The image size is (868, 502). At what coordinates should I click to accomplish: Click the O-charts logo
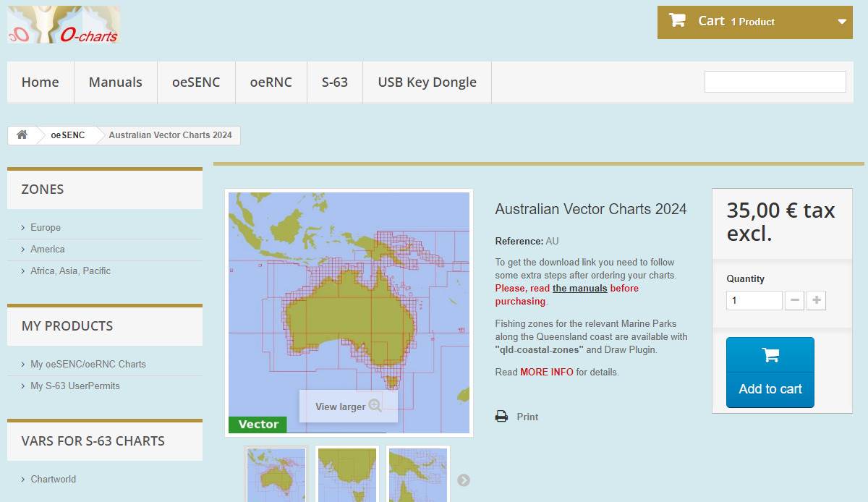click(x=64, y=25)
